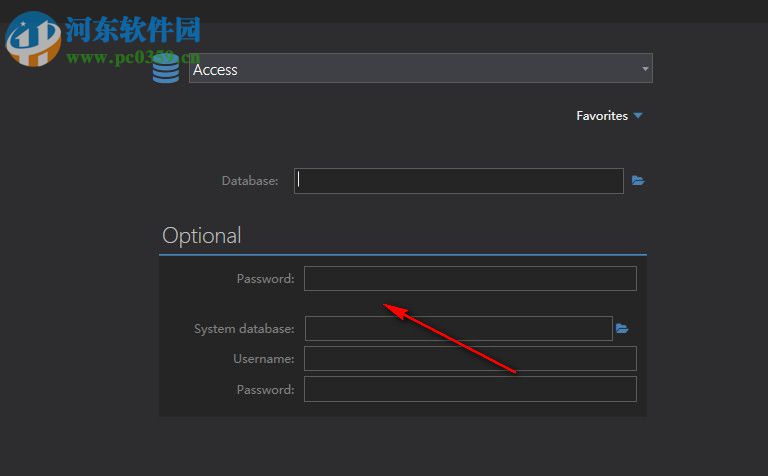
Task: Click the System database: label
Action: (244, 329)
